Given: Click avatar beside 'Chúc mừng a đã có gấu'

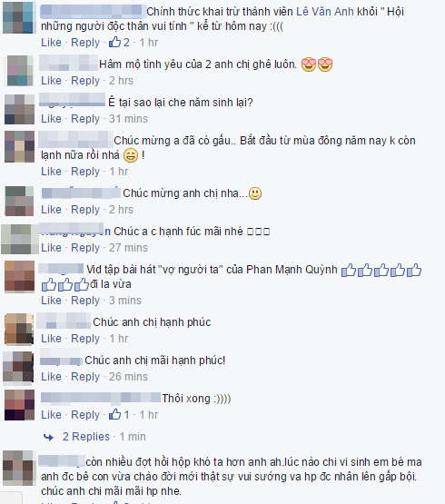Looking at the screenshot, I should pos(19,146).
